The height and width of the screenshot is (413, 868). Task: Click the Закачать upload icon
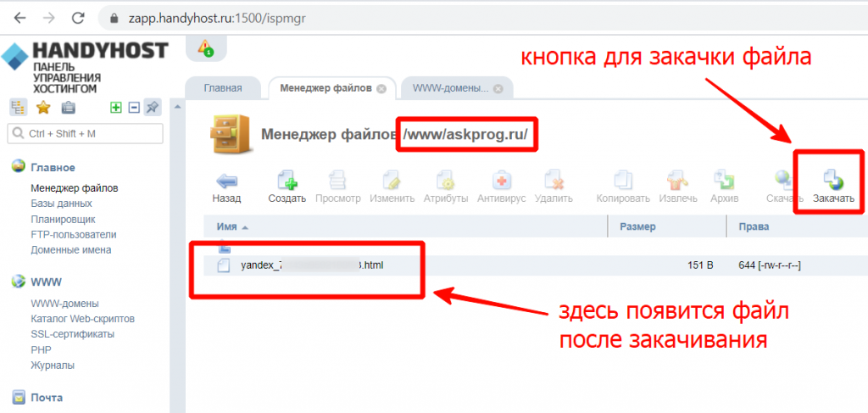click(832, 180)
